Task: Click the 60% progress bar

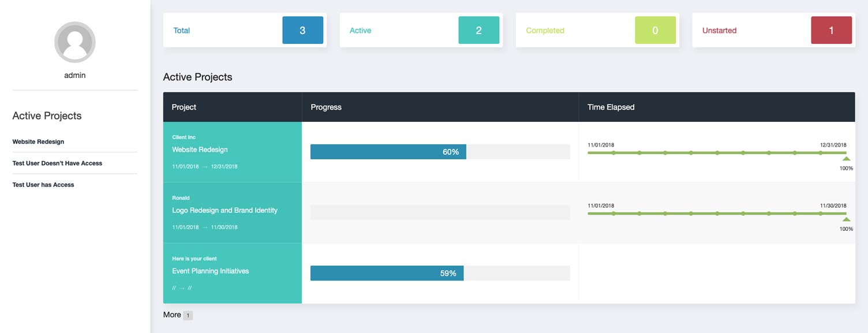Action: tap(440, 152)
